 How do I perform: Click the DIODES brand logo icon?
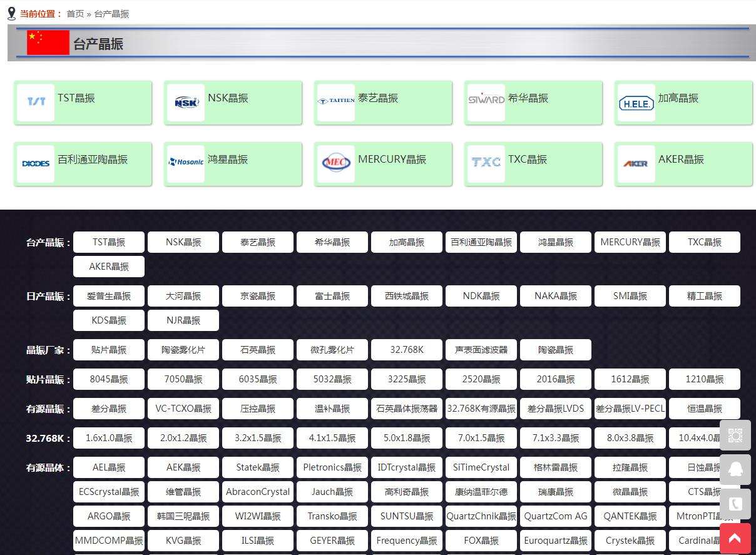tap(36, 164)
